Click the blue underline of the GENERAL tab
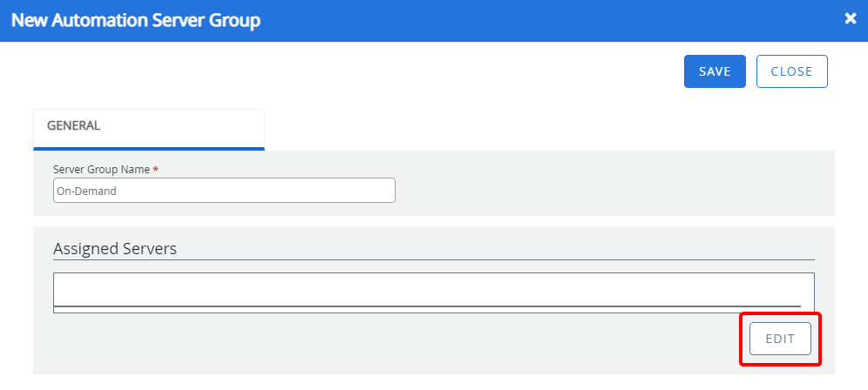The height and width of the screenshot is (390, 868). [x=148, y=149]
